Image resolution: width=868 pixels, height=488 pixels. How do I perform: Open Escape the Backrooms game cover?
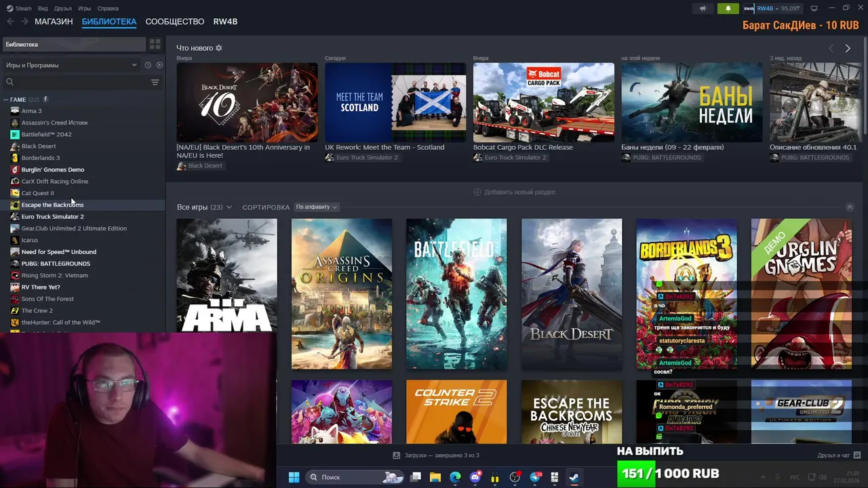(572, 412)
